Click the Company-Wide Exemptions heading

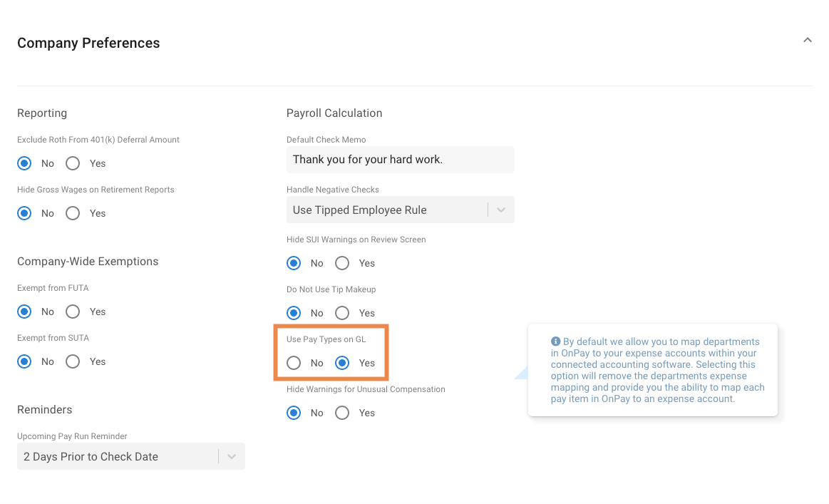coord(88,261)
